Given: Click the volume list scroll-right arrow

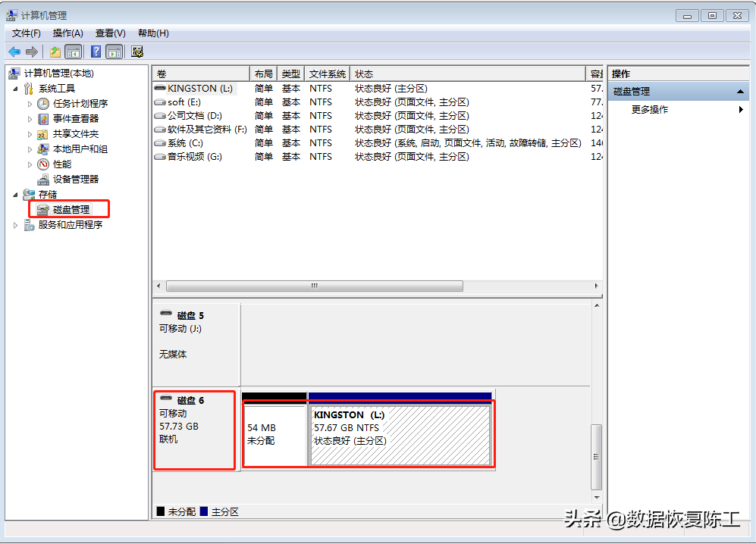Looking at the screenshot, I should (597, 286).
